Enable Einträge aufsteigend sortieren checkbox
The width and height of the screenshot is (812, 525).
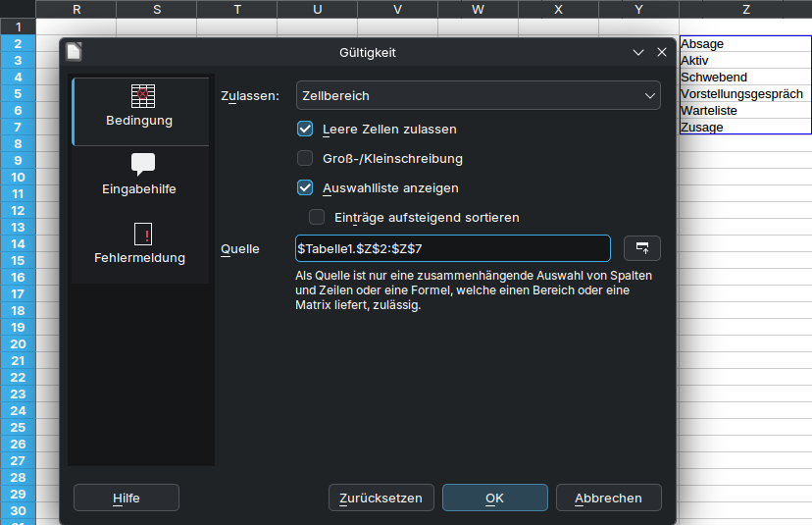pos(317,217)
